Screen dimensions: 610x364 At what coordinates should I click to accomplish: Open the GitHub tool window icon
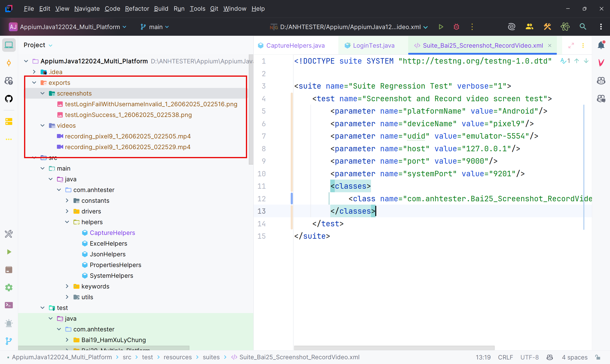point(9,99)
